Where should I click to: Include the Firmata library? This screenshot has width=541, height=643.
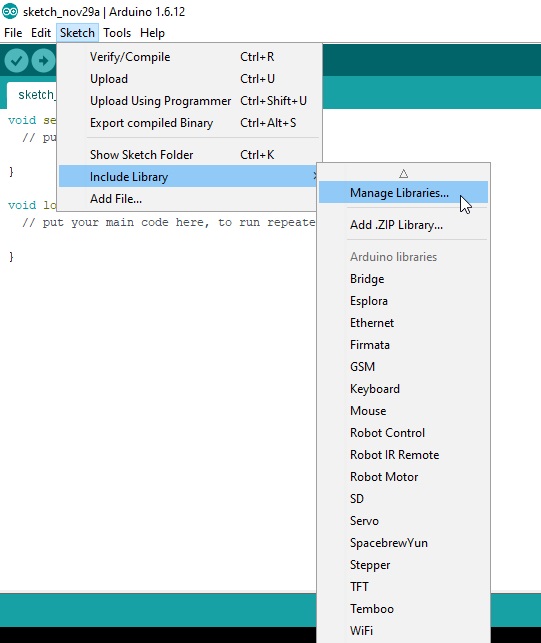pos(404,345)
